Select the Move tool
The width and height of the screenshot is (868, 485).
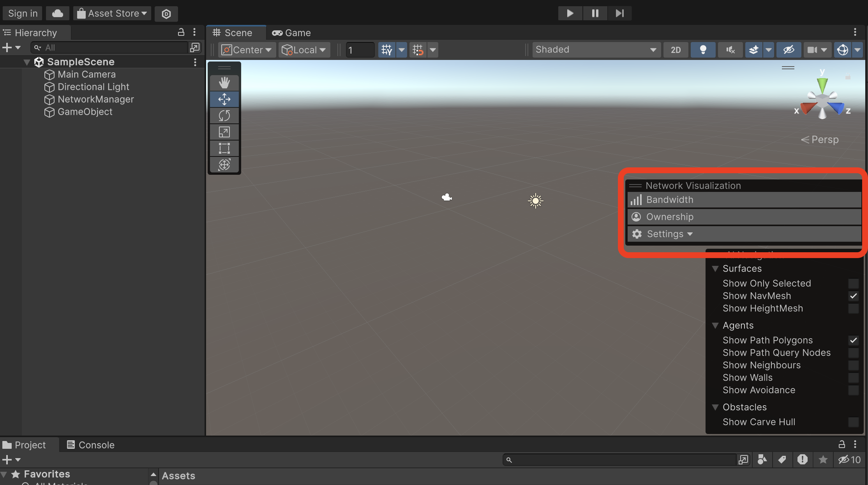(224, 99)
